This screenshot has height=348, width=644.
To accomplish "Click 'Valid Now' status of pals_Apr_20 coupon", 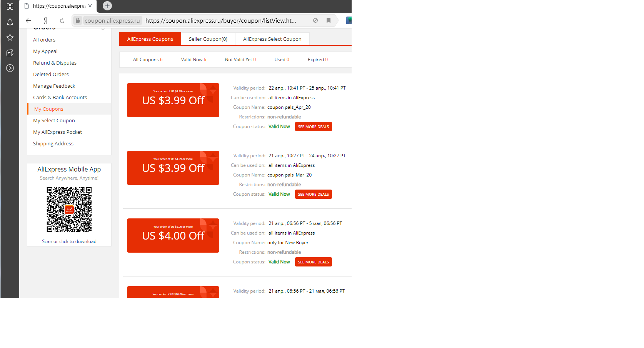I will pyautogui.click(x=279, y=127).
